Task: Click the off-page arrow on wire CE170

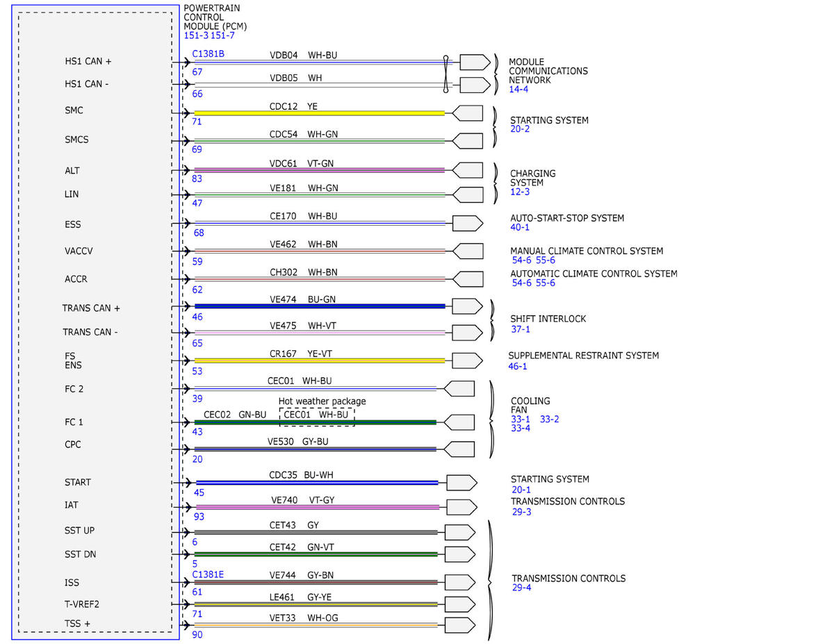Action: tap(467, 223)
